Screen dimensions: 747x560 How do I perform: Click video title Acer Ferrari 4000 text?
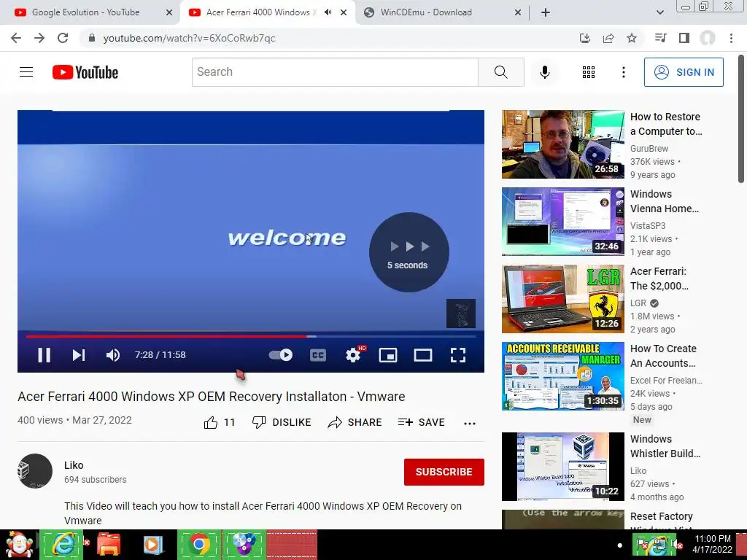click(211, 396)
